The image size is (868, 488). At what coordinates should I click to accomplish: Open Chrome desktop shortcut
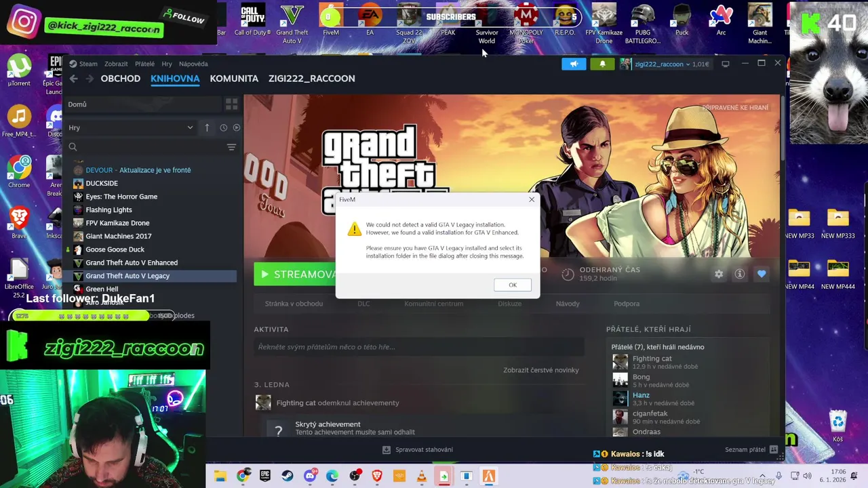pyautogui.click(x=19, y=171)
